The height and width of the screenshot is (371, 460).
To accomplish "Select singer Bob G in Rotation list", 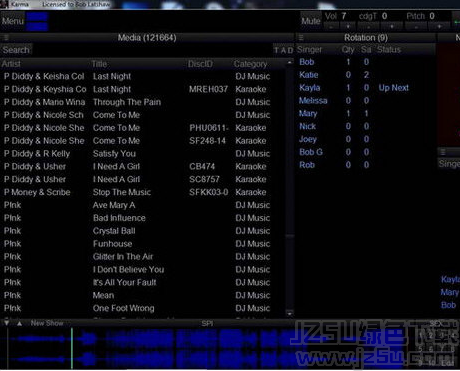I will pos(311,152).
